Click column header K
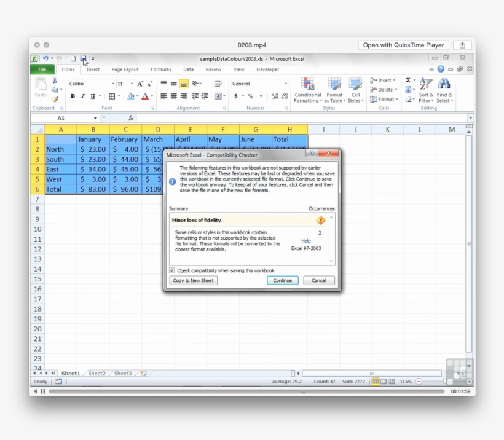 (388, 130)
